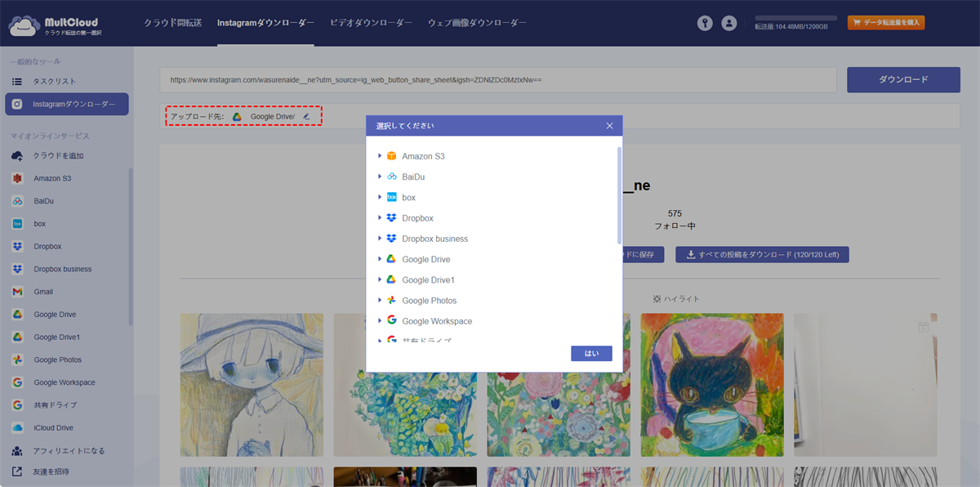Open Google Photos icon in sidebar
Screen dimensions: 980x487
(x=17, y=360)
